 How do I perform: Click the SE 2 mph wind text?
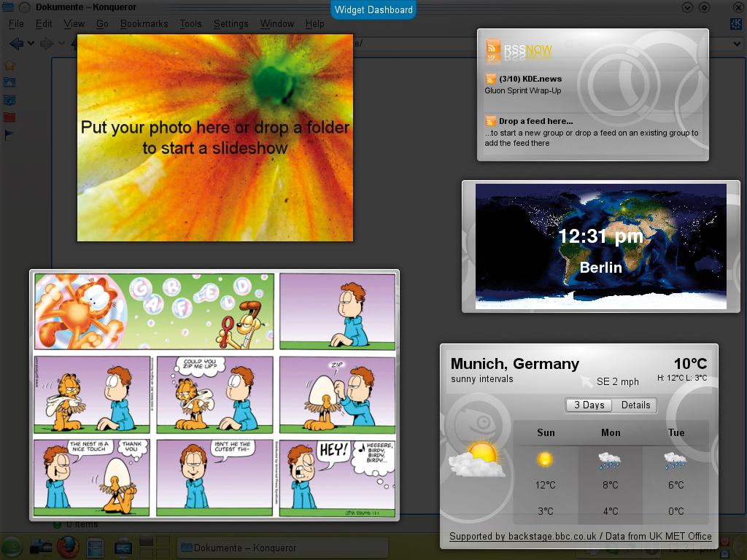click(617, 381)
